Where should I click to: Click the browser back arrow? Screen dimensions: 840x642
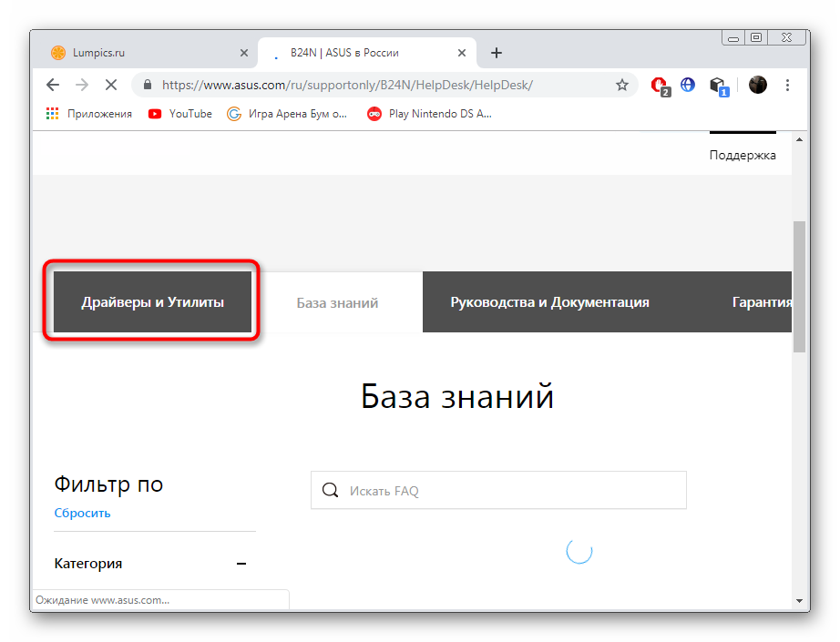click(x=53, y=85)
